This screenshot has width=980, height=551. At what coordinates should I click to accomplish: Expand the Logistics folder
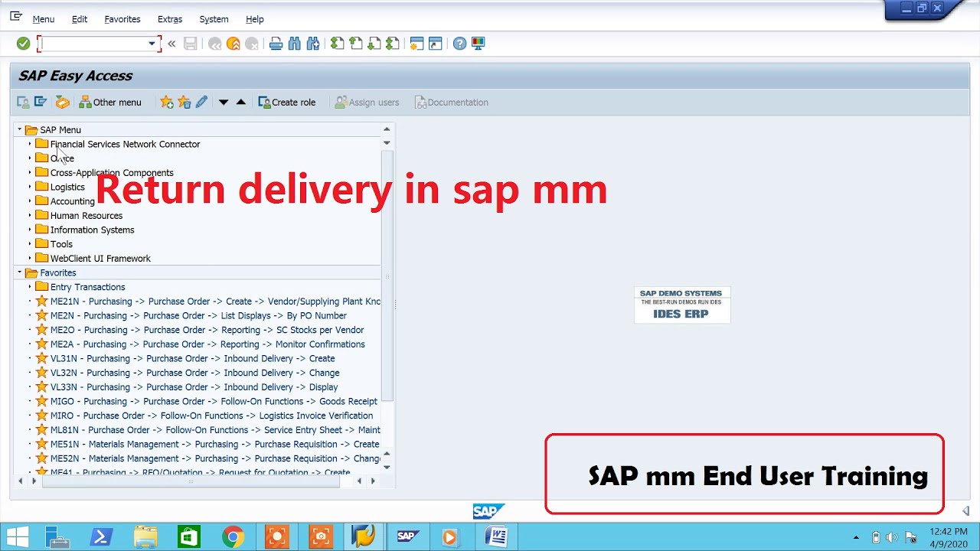[30, 187]
